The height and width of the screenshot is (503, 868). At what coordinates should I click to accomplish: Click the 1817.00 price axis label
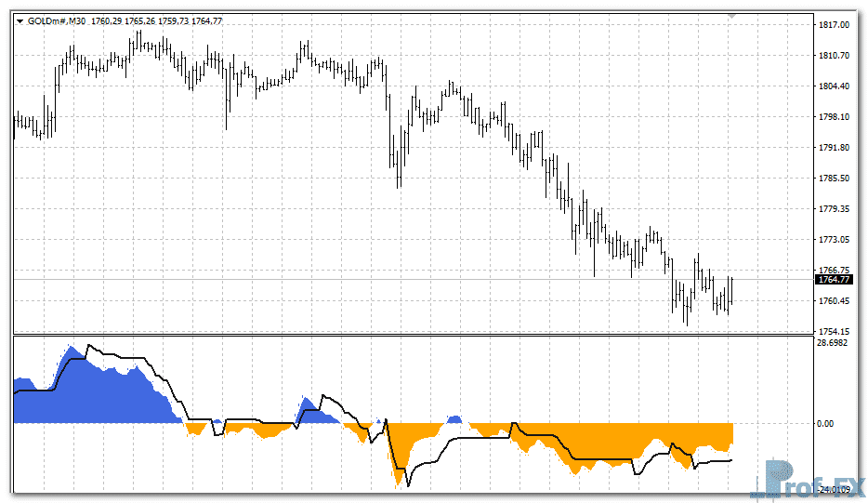(832, 25)
